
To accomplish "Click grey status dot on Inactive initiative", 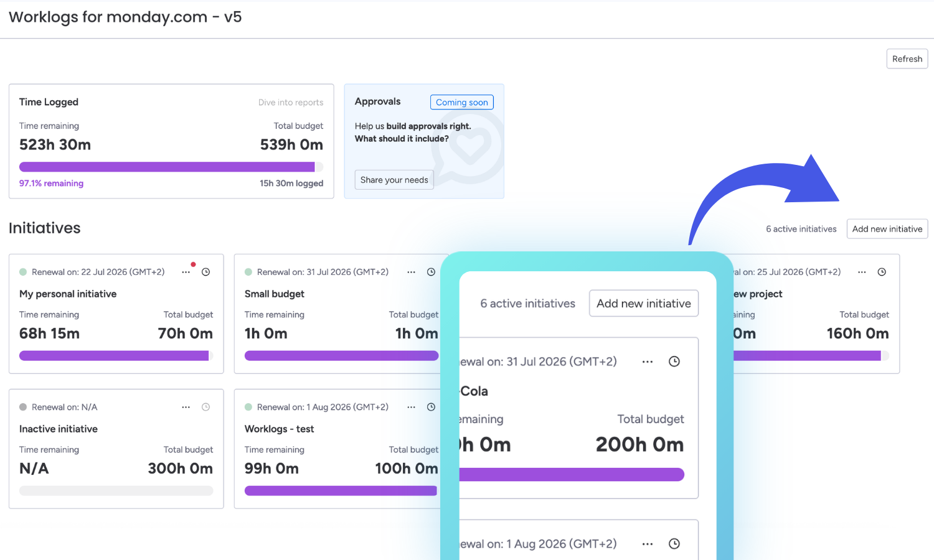I will [23, 407].
